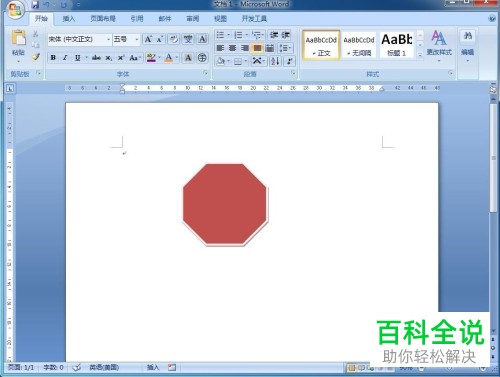Toggle the ruler display button above scrollbar
This screenshot has height=377, width=500.
493,89
